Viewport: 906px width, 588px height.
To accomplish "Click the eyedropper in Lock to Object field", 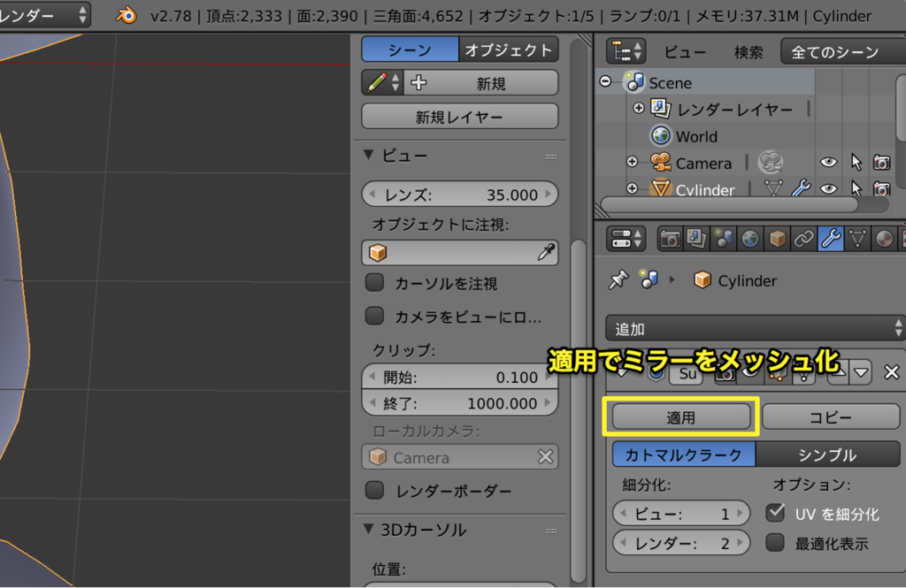I will click(x=546, y=252).
